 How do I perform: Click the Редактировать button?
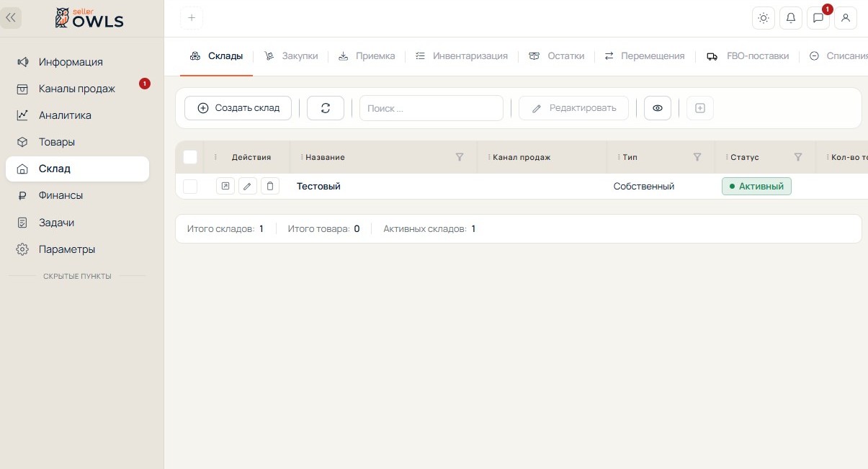tap(573, 108)
